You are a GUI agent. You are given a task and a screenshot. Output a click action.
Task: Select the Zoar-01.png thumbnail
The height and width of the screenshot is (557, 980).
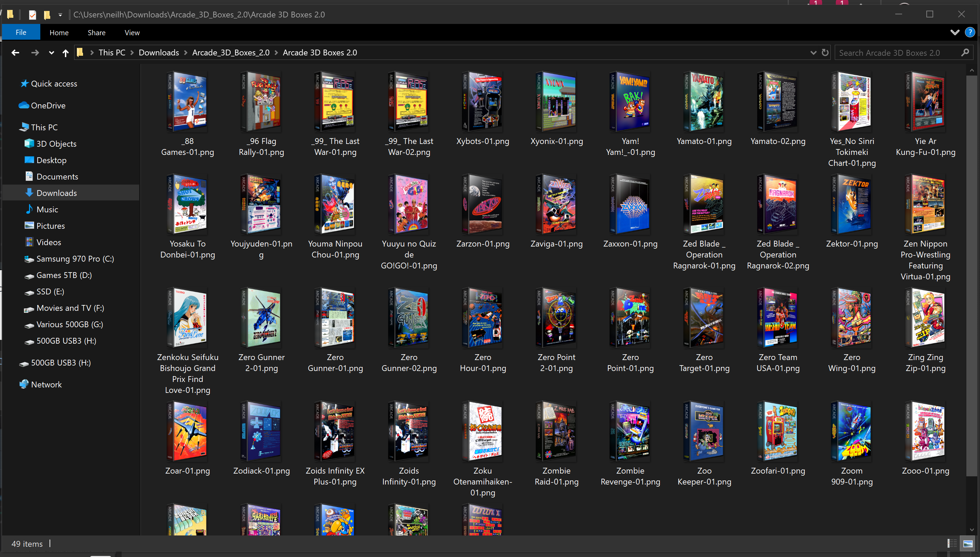[187, 432]
